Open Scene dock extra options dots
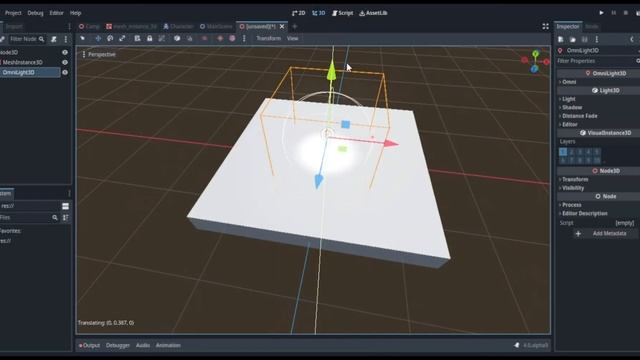 66,39
